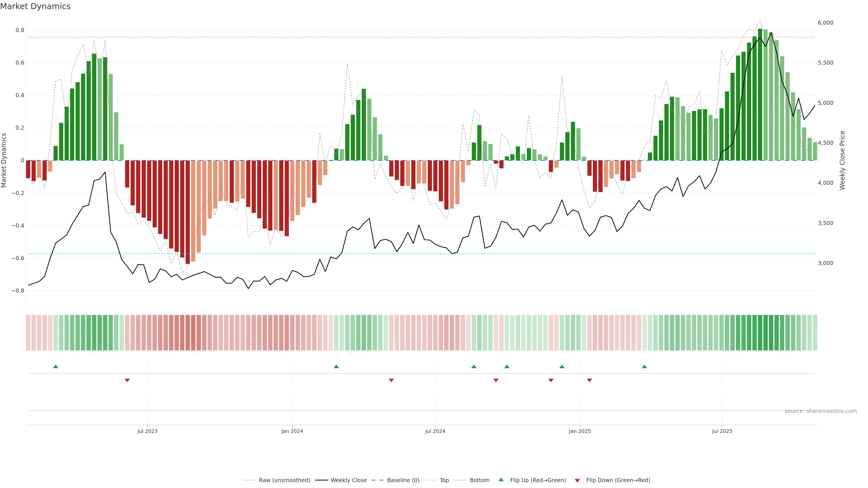868x488 pixels.
Task: Click the first red Flip Down triangle marker
Action: [127, 380]
